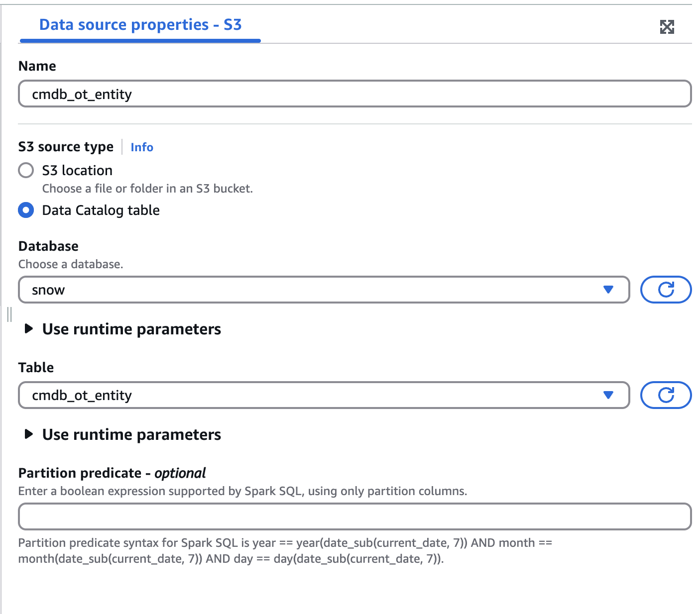Open the Info link for S3 source type
The height and width of the screenshot is (614, 700).
coord(141,147)
